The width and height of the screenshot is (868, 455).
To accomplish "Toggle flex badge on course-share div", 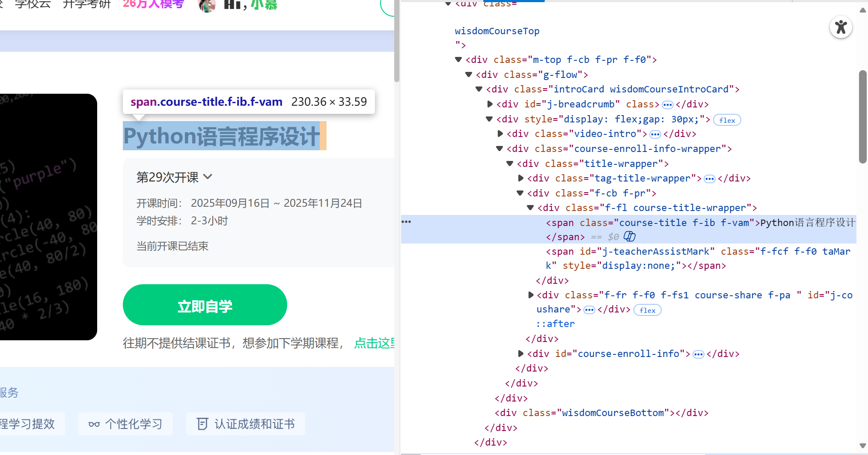I will 647,310.
